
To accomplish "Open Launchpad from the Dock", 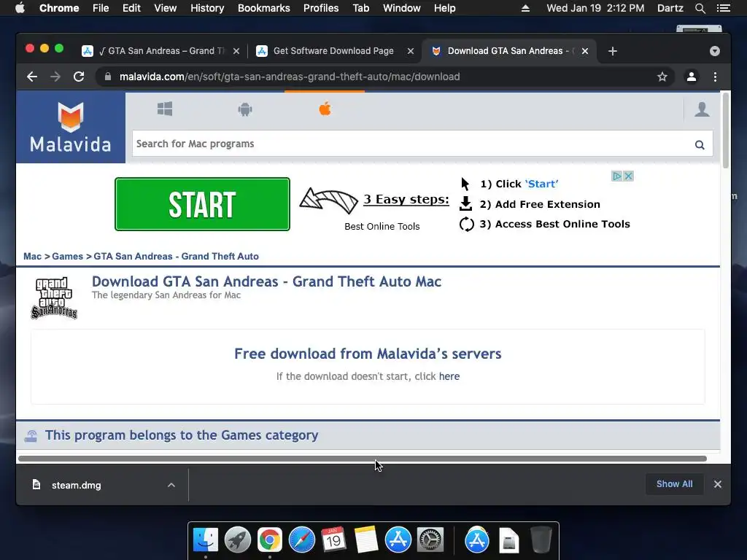I will click(x=238, y=540).
